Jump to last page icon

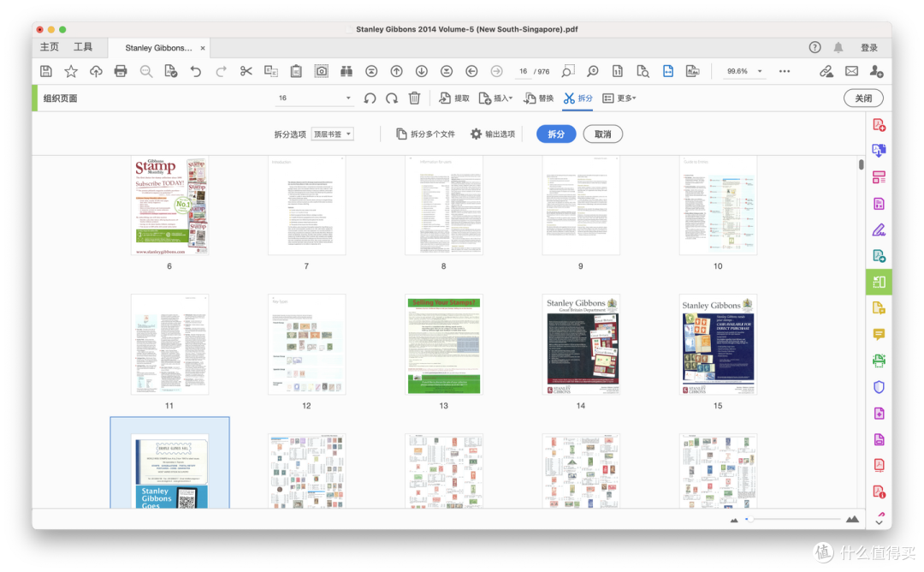click(447, 71)
